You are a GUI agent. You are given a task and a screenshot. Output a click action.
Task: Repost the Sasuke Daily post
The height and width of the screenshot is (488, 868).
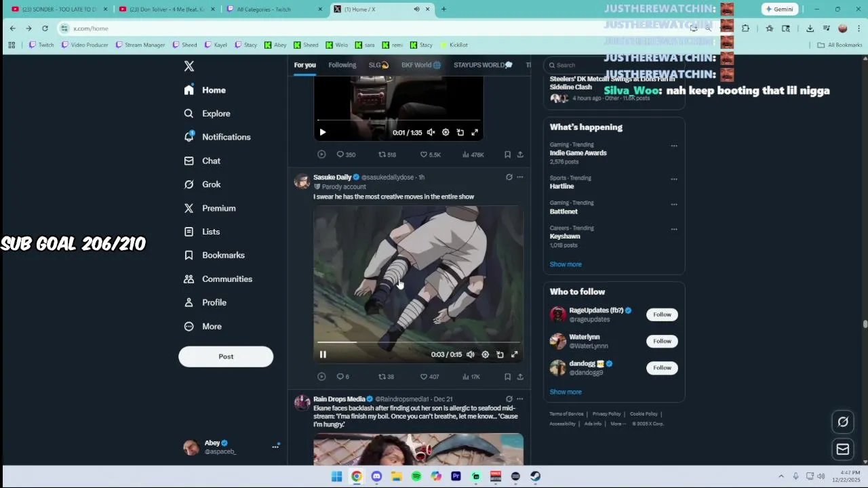coord(386,377)
